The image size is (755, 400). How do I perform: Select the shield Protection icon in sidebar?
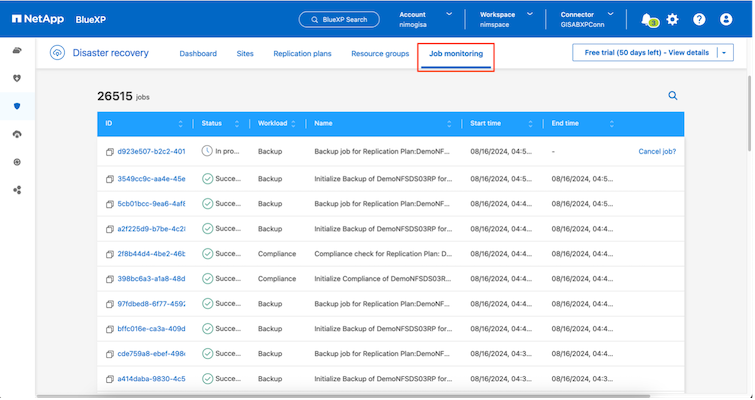[x=17, y=106]
